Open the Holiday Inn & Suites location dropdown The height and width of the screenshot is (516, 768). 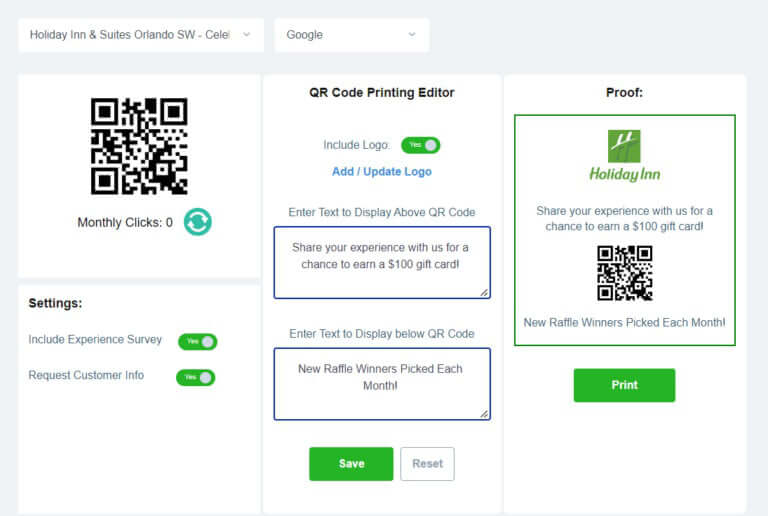click(141, 35)
